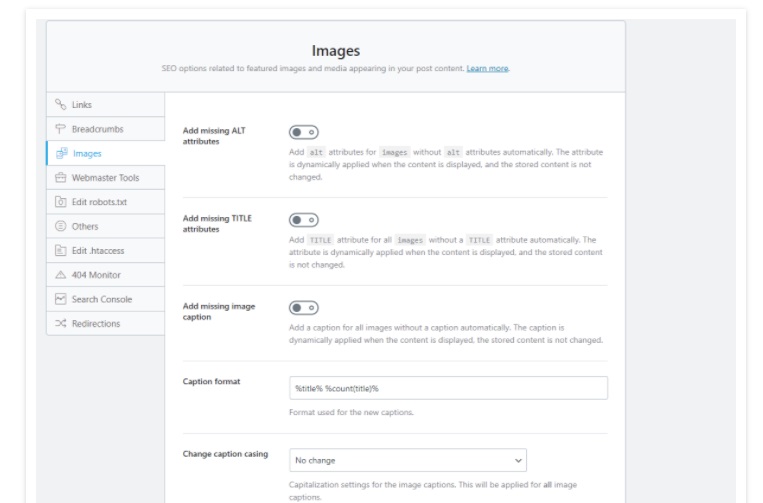
Task: Go to Webmaster Tools tab
Action: [x=106, y=178]
